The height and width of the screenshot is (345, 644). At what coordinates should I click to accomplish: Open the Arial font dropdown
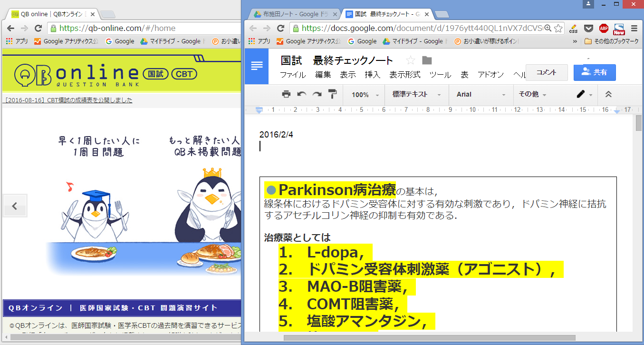pos(481,95)
